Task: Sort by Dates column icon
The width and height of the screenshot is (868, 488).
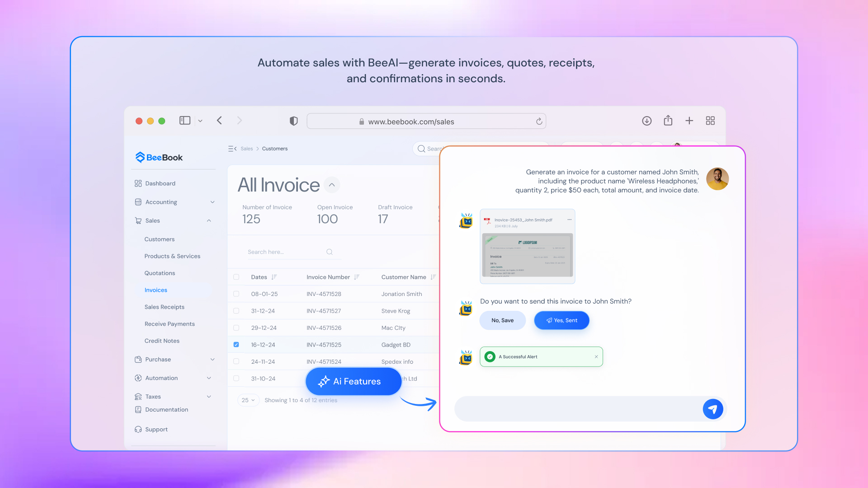Action: tap(274, 277)
